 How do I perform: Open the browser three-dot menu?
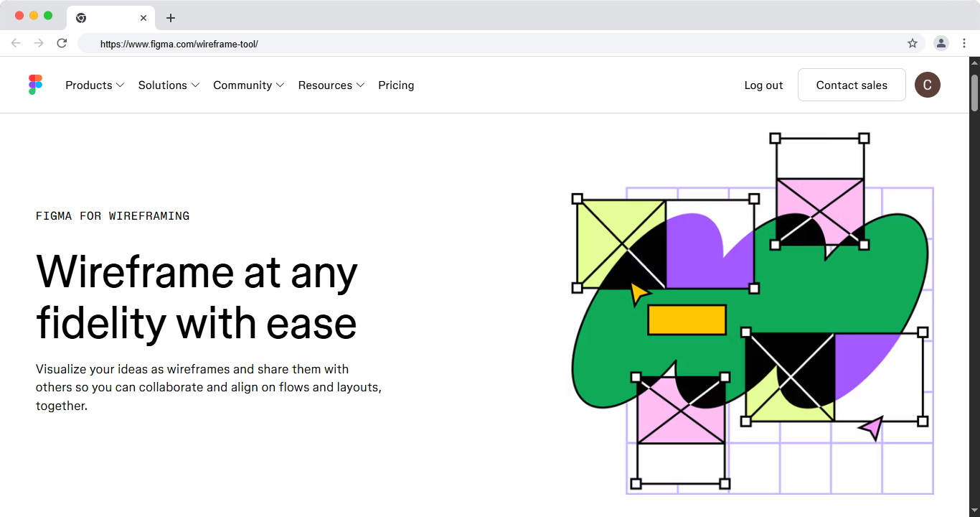964,43
